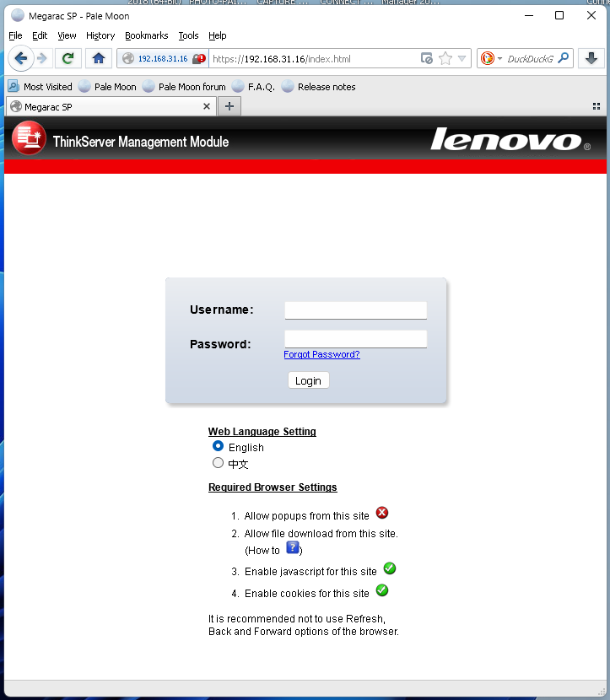Open the Tools menu
The height and width of the screenshot is (700, 610).
click(x=188, y=35)
